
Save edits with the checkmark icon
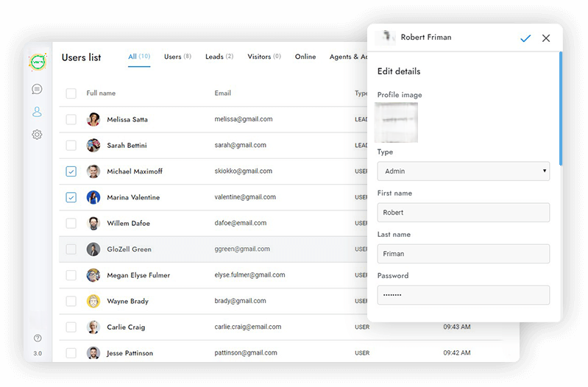(525, 38)
